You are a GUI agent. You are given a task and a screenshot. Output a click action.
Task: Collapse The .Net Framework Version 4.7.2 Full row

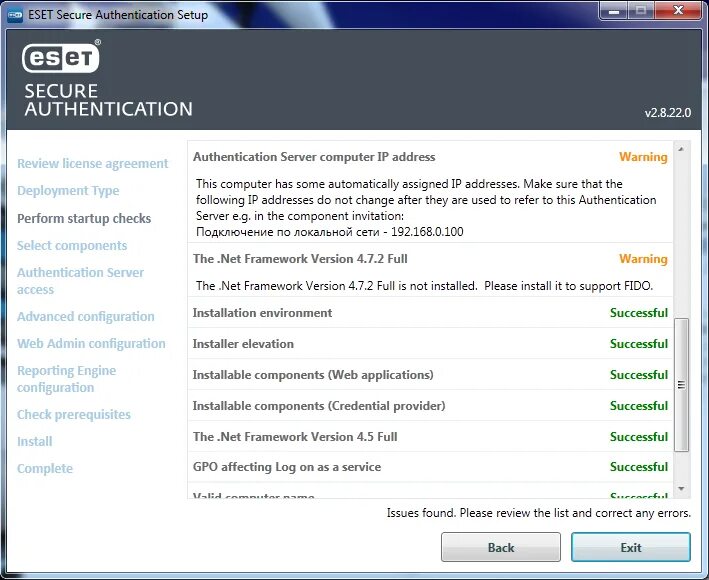[x=430, y=259]
